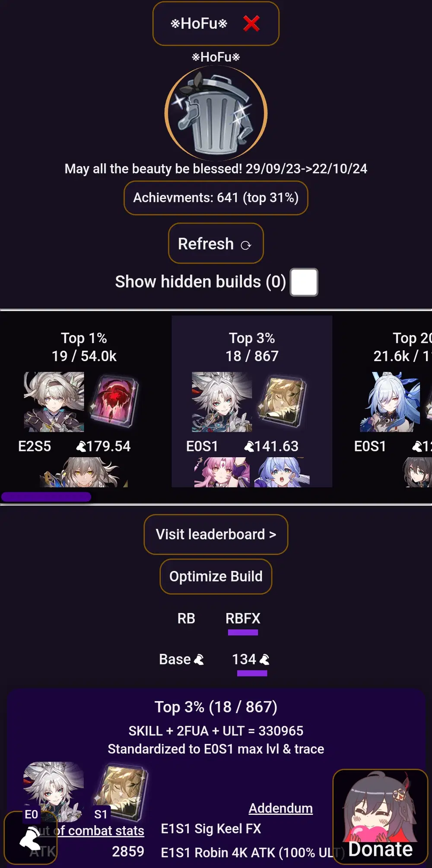Open the Addendum link
The image size is (432, 868).
281,808
